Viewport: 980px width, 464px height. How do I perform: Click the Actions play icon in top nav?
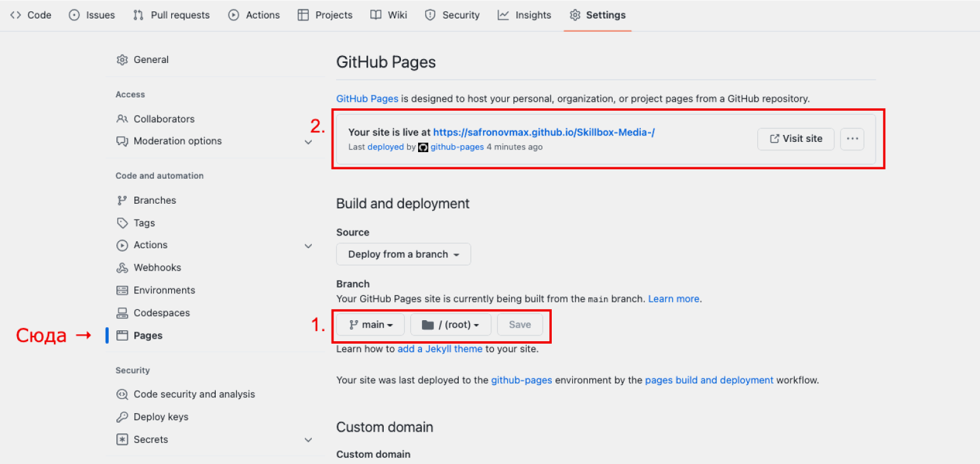(234, 15)
